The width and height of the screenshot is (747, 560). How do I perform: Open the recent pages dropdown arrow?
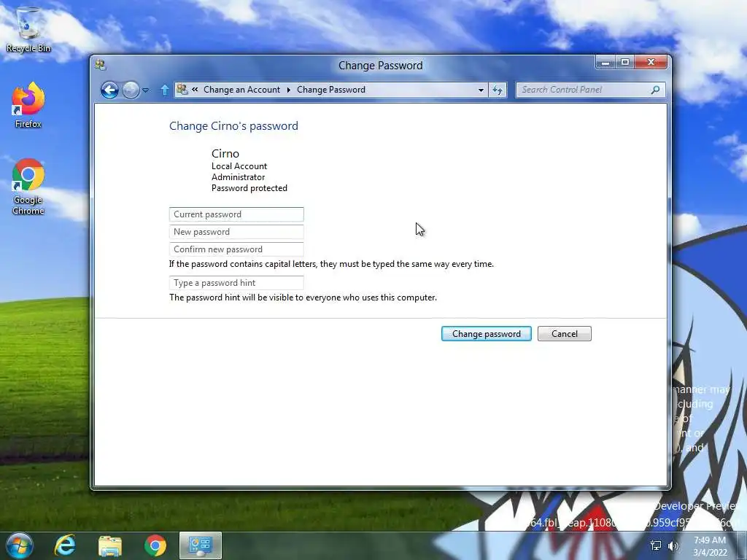coord(145,90)
